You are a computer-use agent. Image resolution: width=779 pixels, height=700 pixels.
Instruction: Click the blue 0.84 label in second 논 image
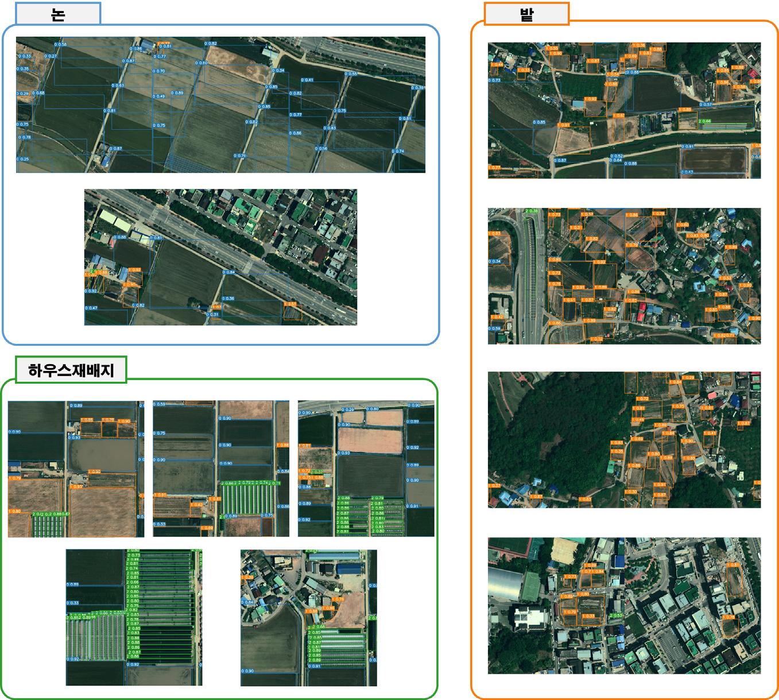228,272
